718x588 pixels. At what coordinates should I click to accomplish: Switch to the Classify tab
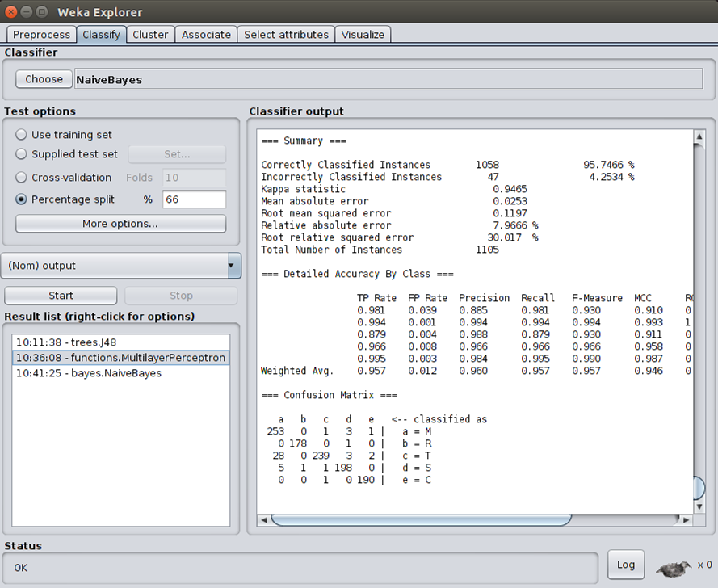click(x=101, y=35)
